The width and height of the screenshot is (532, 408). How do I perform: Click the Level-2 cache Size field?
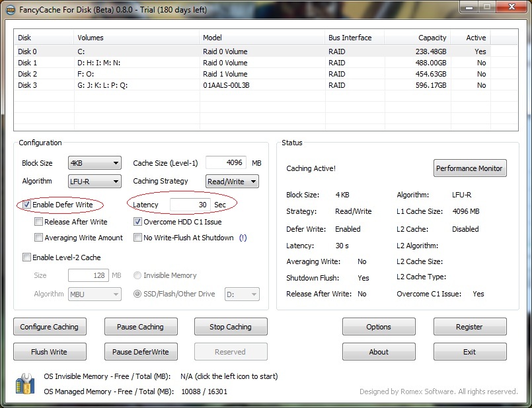pos(89,275)
